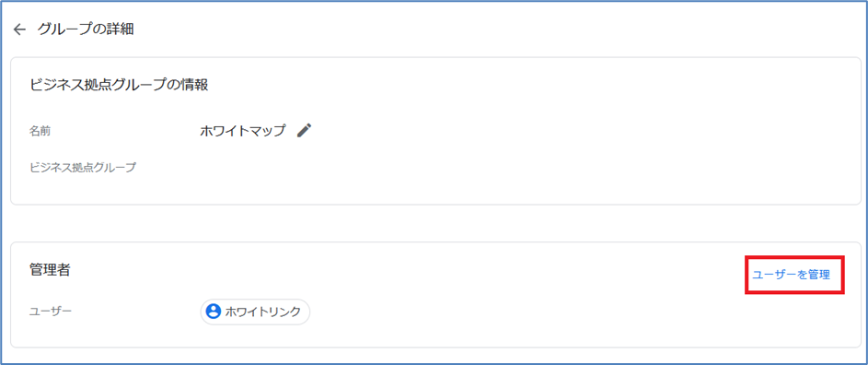Edit the group name with the pencil icon
The width and height of the screenshot is (868, 365).
[x=305, y=130]
